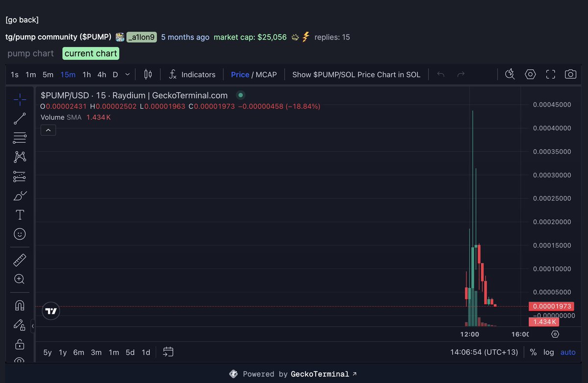This screenshot has width=588, height=383.
Task: Open the forecasting and measurement tools
Action: click(20, 176)
